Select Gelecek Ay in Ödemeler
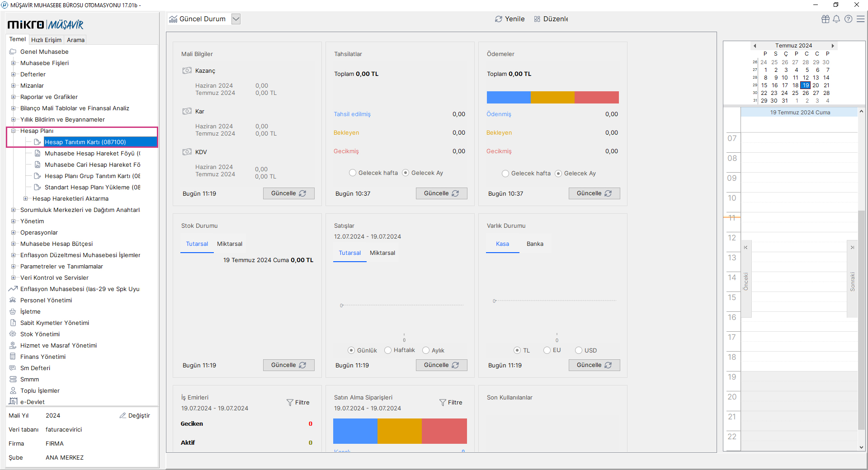Screen dimensions: 868x470 (x=558, y=173)
